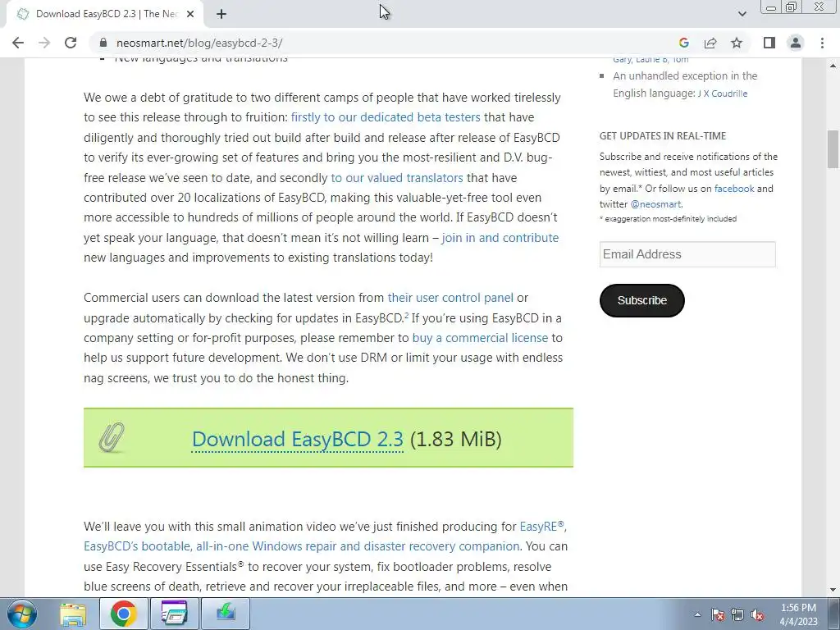The image size is (840, 630).
Task: Show hidden system tray icons
Action: click(697, 614)
